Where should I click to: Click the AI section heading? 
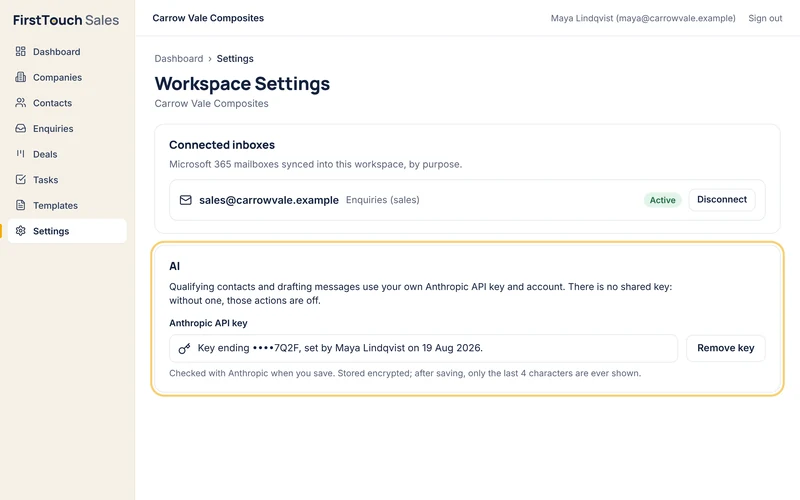coord(174,266)
